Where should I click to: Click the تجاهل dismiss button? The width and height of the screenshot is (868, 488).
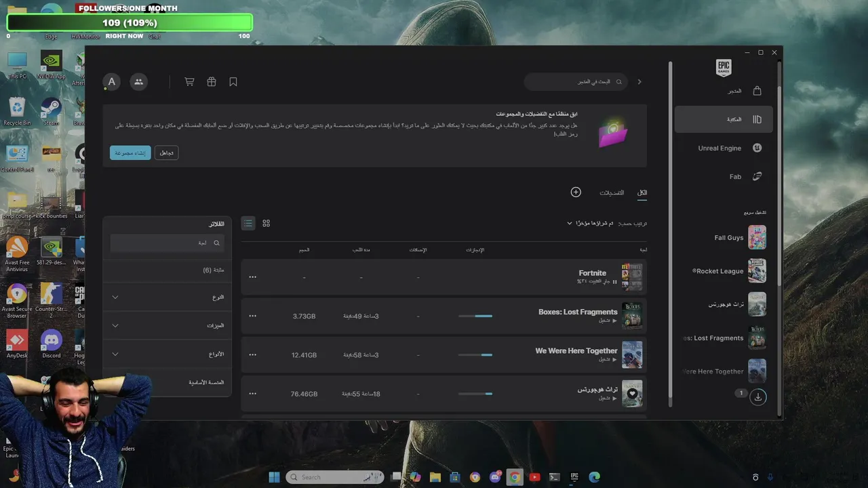(x=167, y=153)
